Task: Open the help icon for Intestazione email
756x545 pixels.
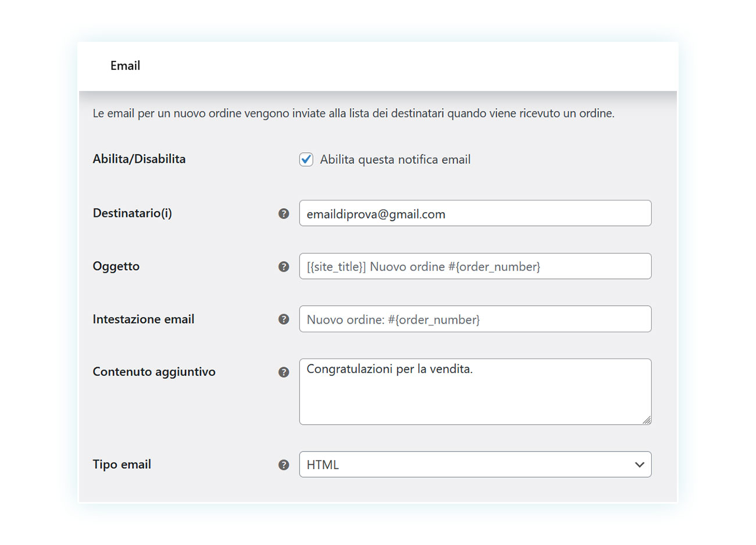Action: pyautogui.click(x=284, y=319)
